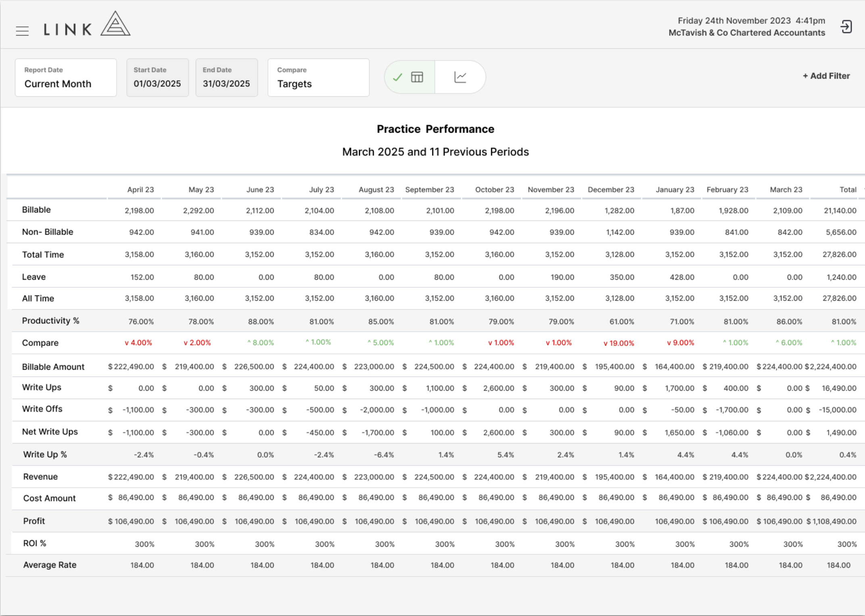
Task: Click the Leave value 428.00 for January
Action: [682, 277]
